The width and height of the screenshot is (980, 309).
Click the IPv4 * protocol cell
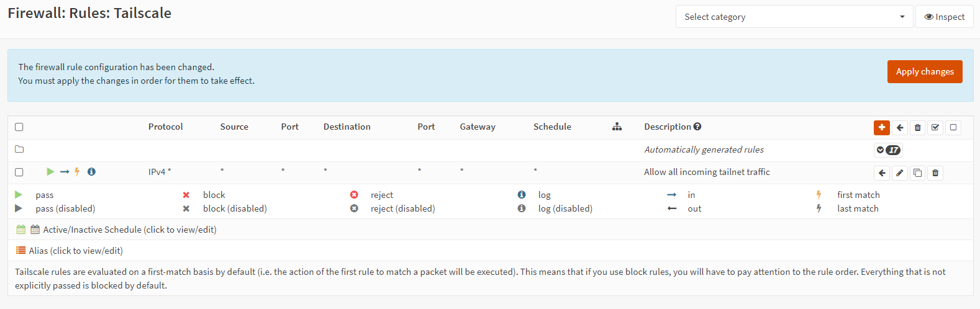point(160,172)
